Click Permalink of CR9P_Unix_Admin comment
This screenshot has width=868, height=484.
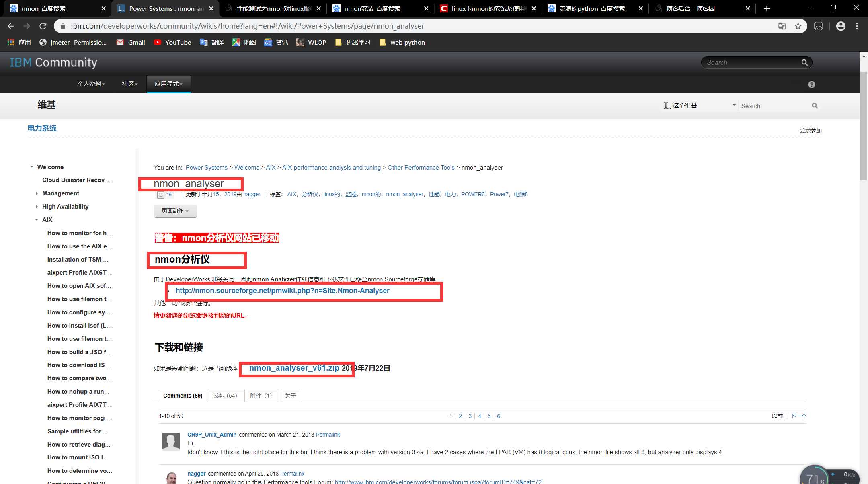point(328,435)
